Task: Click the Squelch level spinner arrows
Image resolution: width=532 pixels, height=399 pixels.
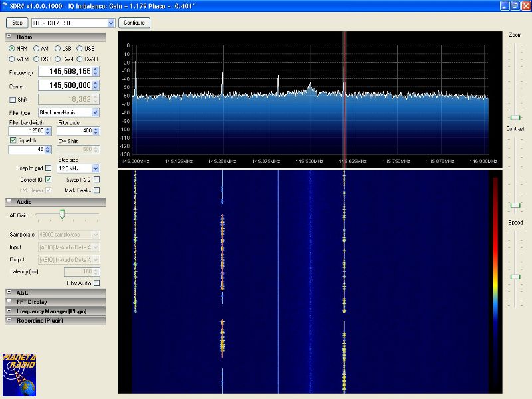Action: click(48, 149)
